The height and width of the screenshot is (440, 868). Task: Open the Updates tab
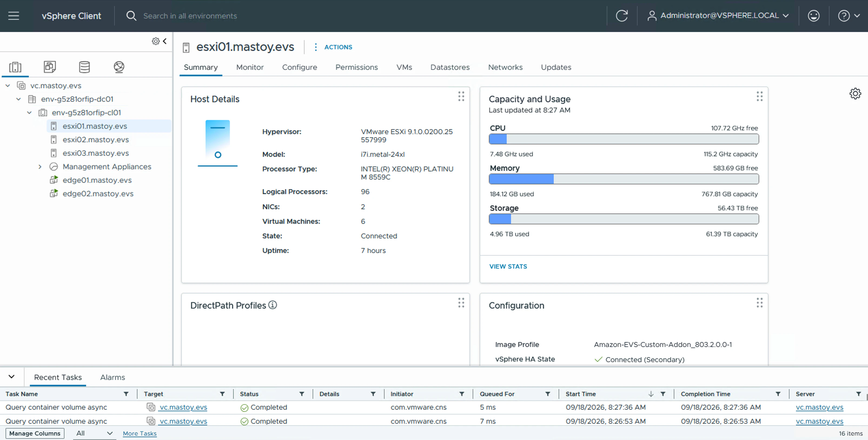coord(556,67)
